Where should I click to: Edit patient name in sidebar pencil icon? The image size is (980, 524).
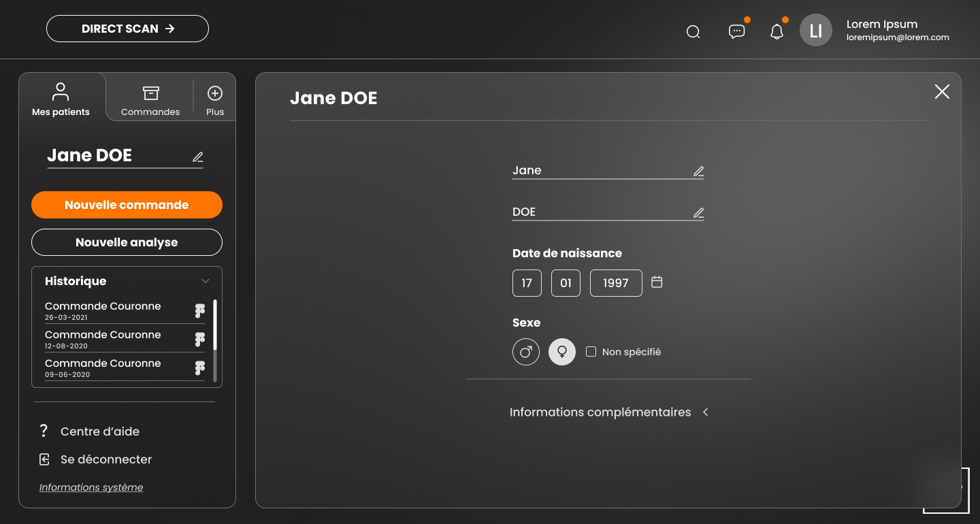click(198, 157)
